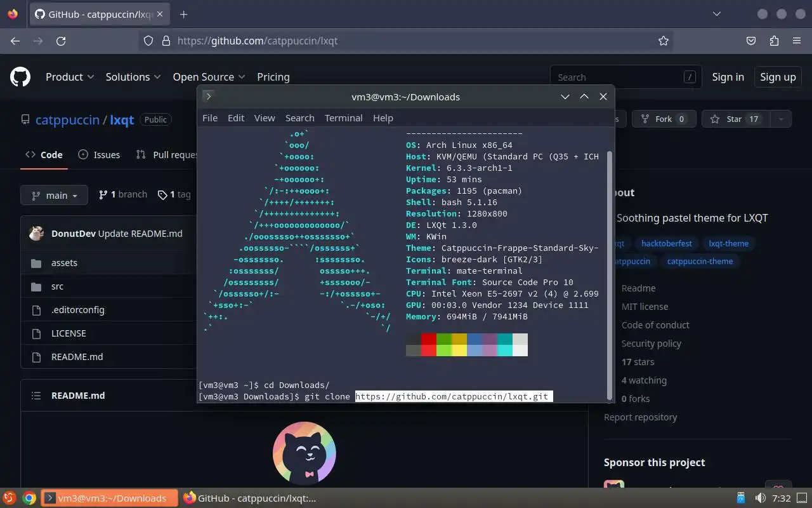Click the hacktoberfest topic tag
Screen dimensions: 812x508
click(x=667, y=243)
